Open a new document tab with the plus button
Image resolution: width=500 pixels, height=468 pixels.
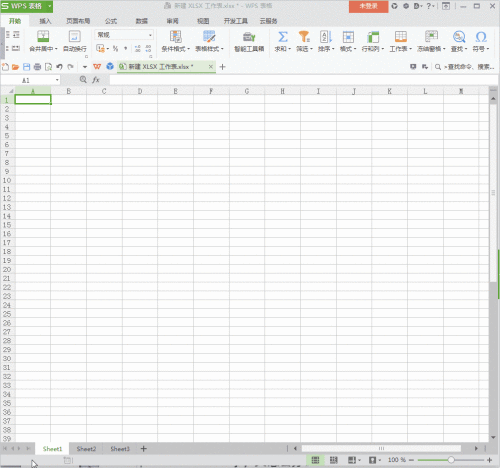[x=223, y=67]
